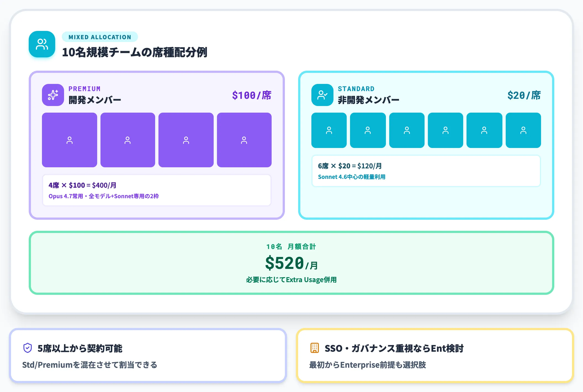Click the text 6席 × $20 = $120/月

(350, 166)
